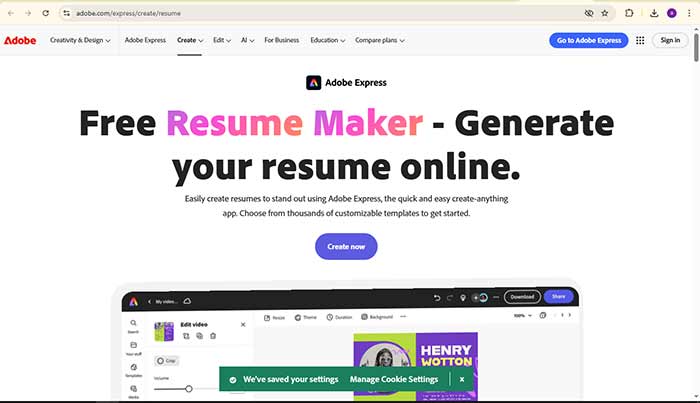Click the Volume slider handle in the preview
Image resolution: width=700 pixels, height=403 pixels.
[189, 389]
